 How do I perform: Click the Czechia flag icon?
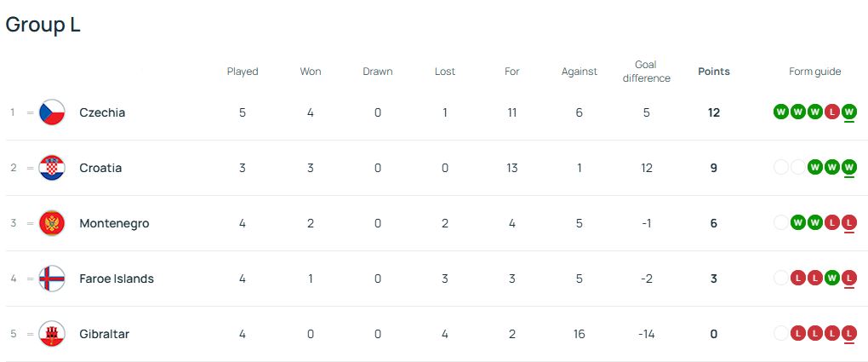(x=52, y=112)
